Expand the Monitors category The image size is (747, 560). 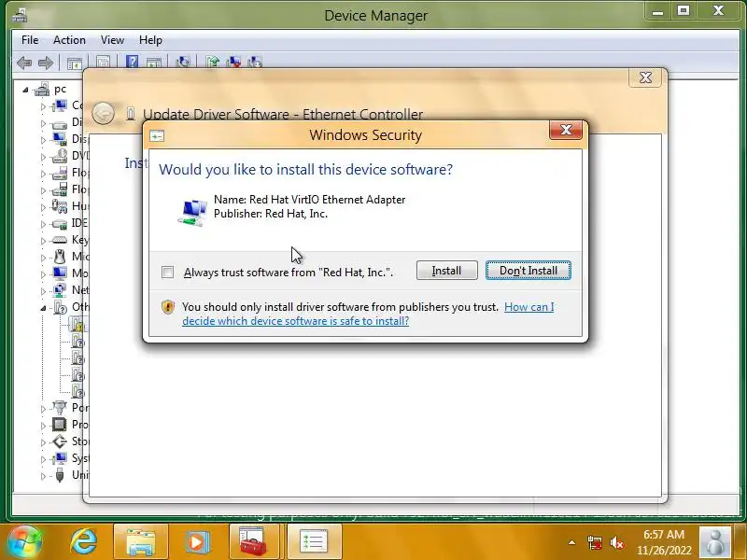[x=43, y=274]
